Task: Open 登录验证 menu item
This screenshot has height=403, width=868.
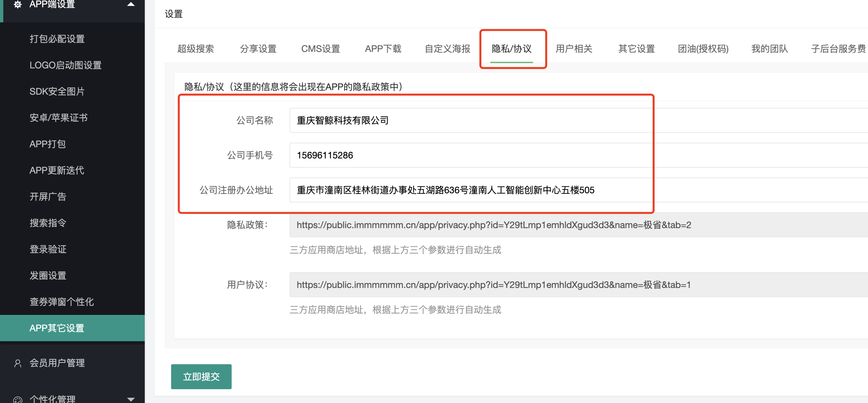Action: [x=48, y=249]
